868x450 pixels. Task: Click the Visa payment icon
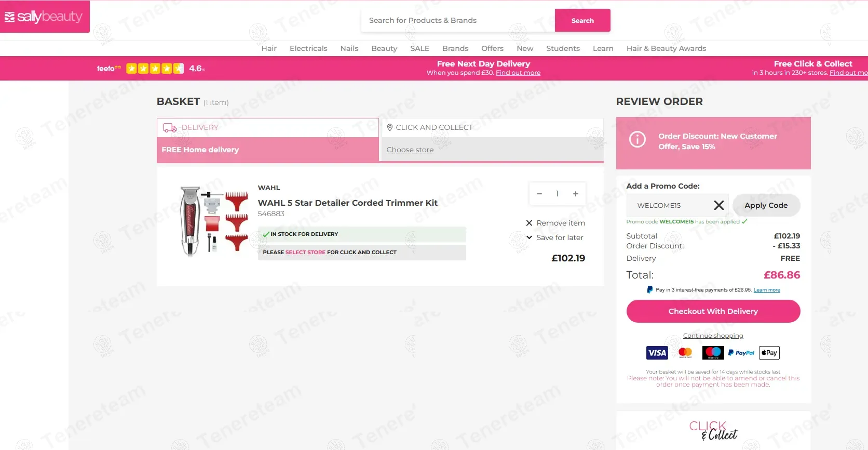pos(657,353)
